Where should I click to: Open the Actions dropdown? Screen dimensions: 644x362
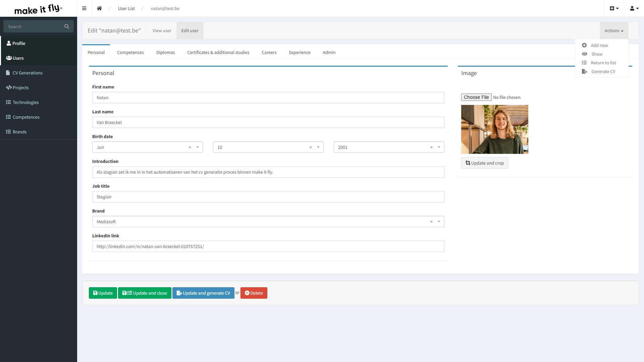click(x=614, y=30)
